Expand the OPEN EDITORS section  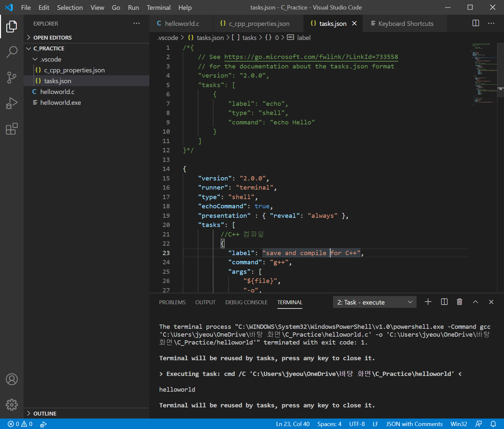click(x=86, y=38)
